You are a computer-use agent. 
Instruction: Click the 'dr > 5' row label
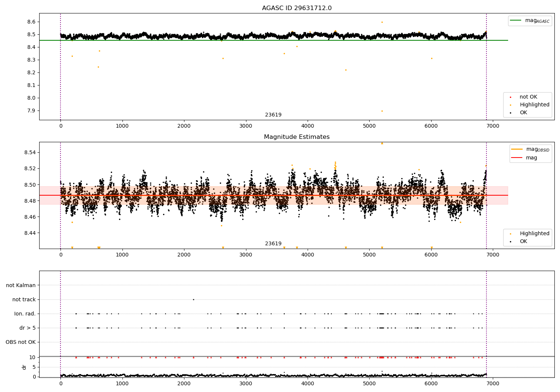[x=28, y=328]
